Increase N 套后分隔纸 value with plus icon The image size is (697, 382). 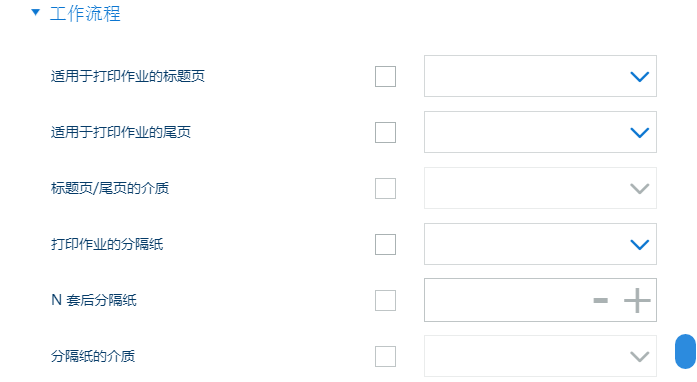click(x=637, y=301)
